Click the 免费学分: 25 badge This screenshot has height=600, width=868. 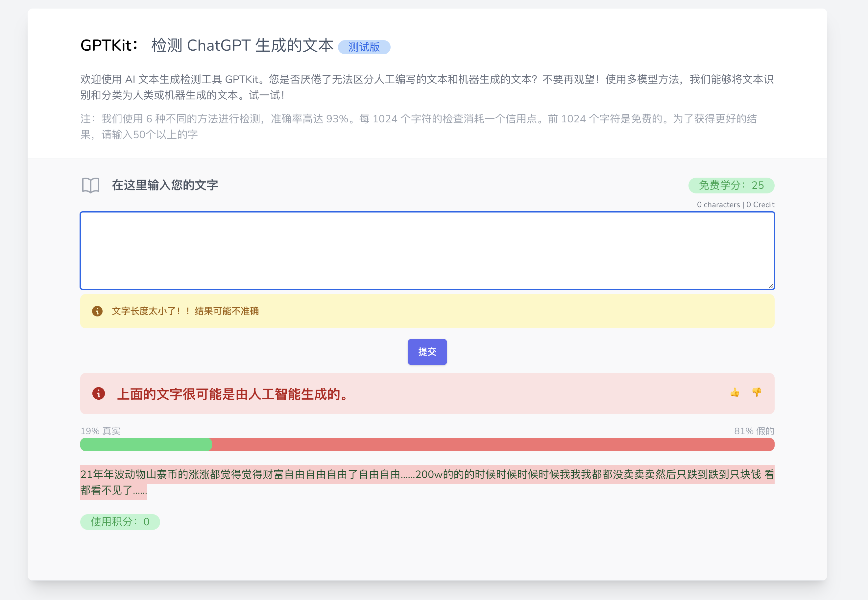pos(731,185)
